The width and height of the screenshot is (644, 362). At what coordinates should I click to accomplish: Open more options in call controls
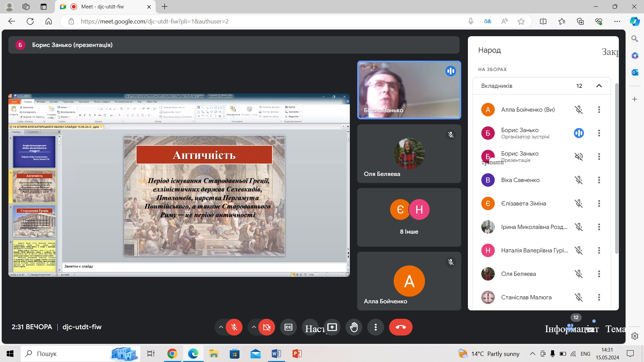[x=376, y=327]
